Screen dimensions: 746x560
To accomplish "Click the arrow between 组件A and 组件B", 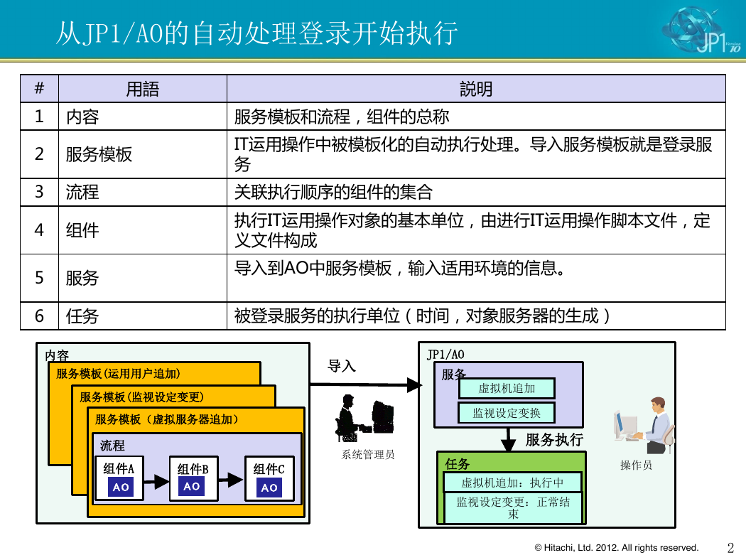I will (156, 482).
